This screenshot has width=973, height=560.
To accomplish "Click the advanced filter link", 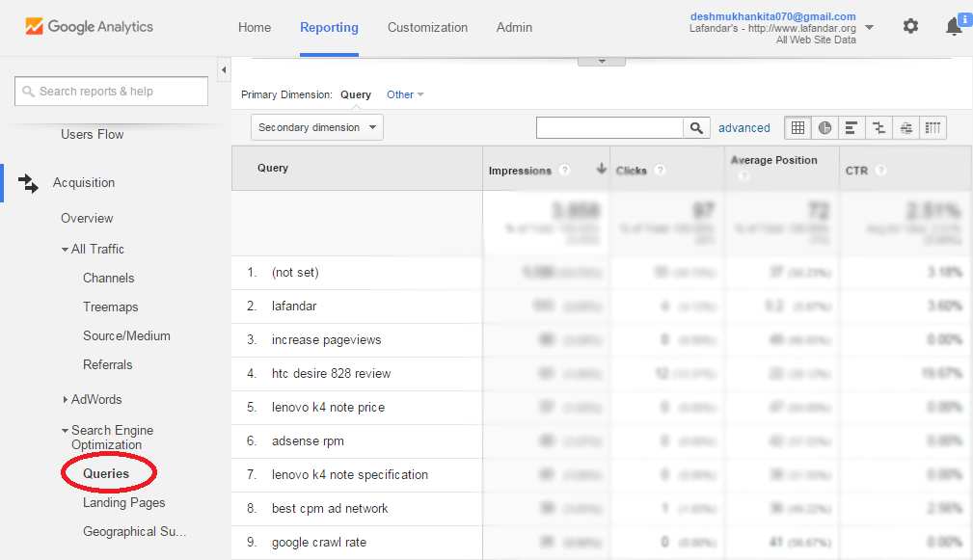I will [x=744, y=128].
